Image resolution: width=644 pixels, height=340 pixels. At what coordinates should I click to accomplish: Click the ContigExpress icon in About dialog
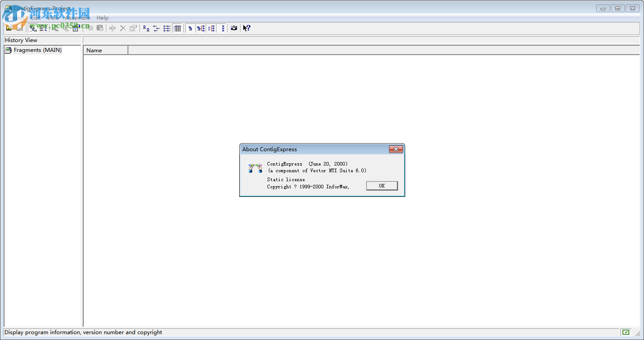coord(255,168)
